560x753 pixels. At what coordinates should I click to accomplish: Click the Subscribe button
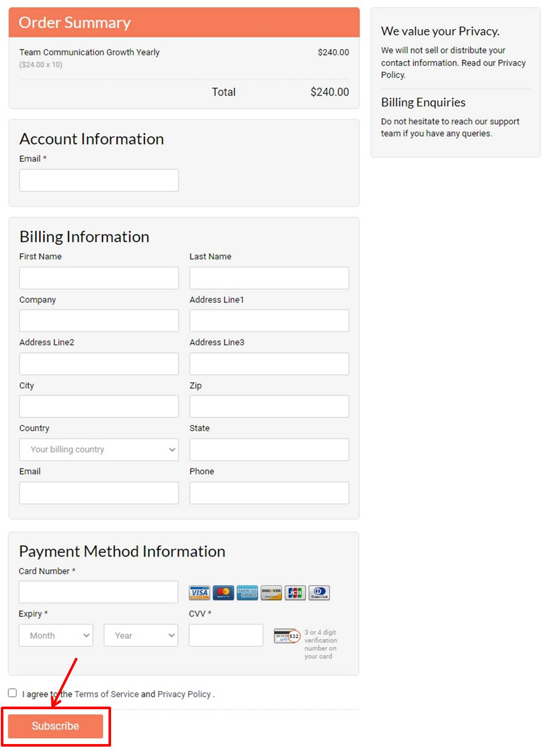[55, 726]
